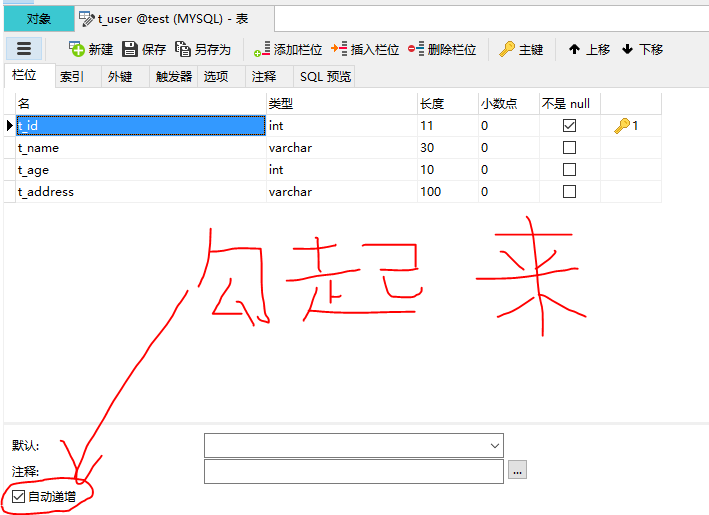Check Not Null for t_age

click(x=569, y=170)
